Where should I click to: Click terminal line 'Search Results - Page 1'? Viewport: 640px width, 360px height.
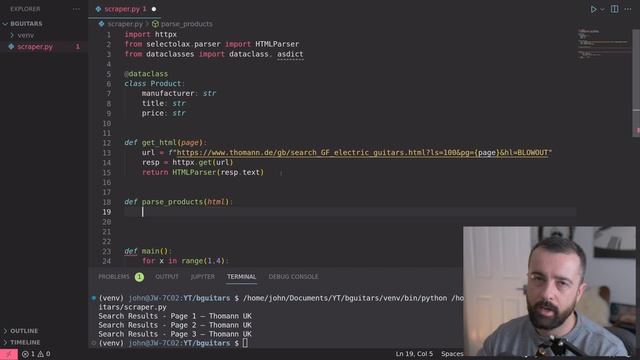pos(175,316)
